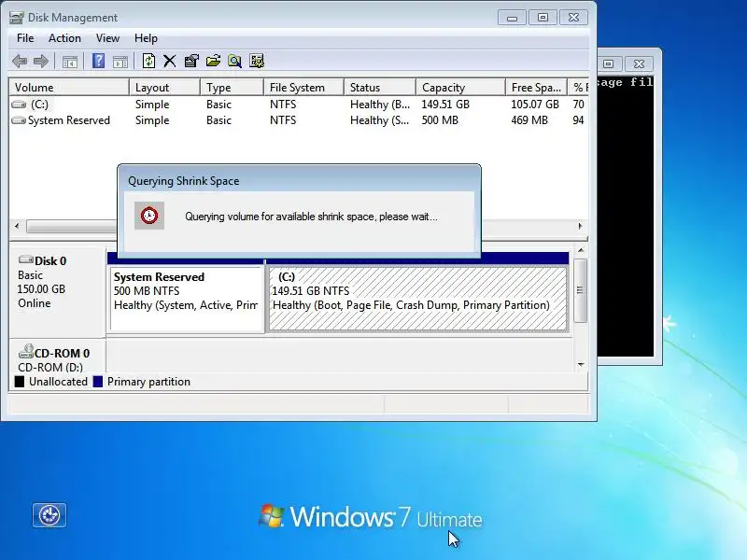The width and height of the screenshot is (747, 560).
Task: Click the black X Delete toolbar icon
Action: (170, 61)
